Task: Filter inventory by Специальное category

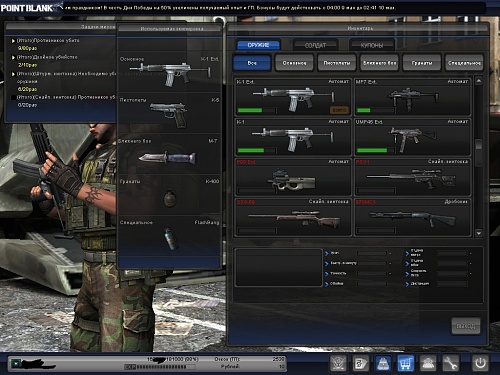Action: pyautogui.click(x=464, y=63)
